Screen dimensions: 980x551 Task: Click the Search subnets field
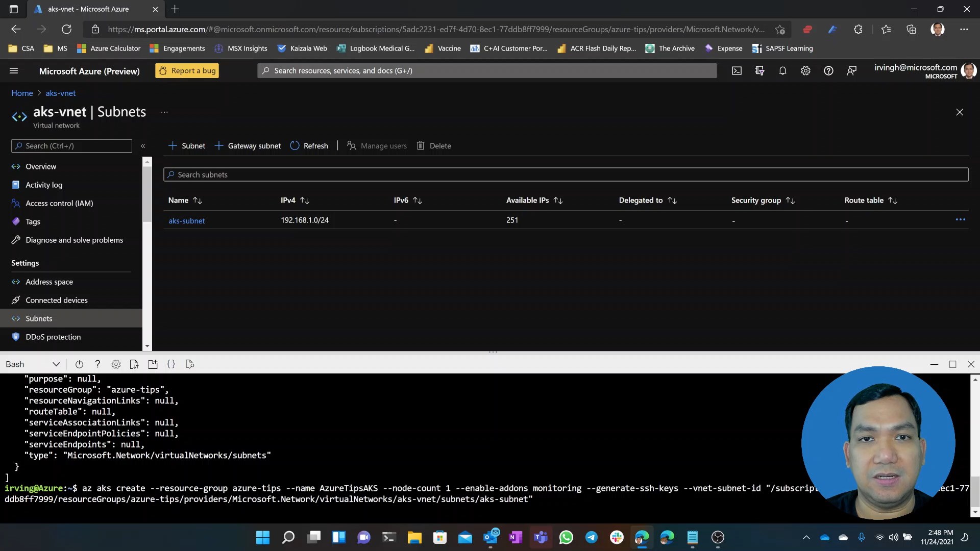click(x=566, y=175)
